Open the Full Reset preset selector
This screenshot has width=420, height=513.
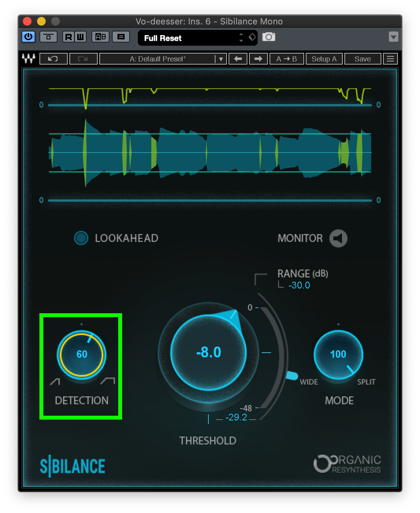193,38
